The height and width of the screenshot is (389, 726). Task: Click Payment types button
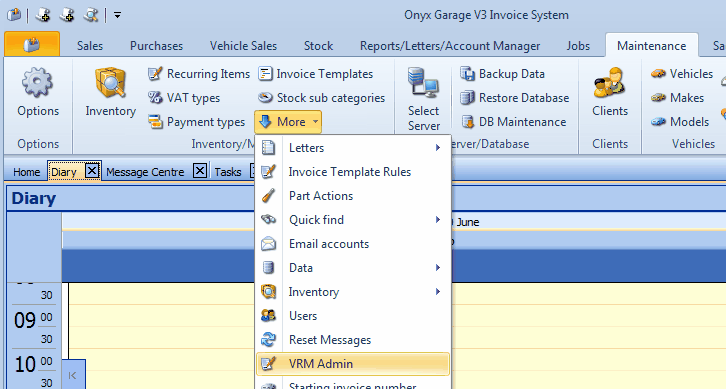[196, 122]
